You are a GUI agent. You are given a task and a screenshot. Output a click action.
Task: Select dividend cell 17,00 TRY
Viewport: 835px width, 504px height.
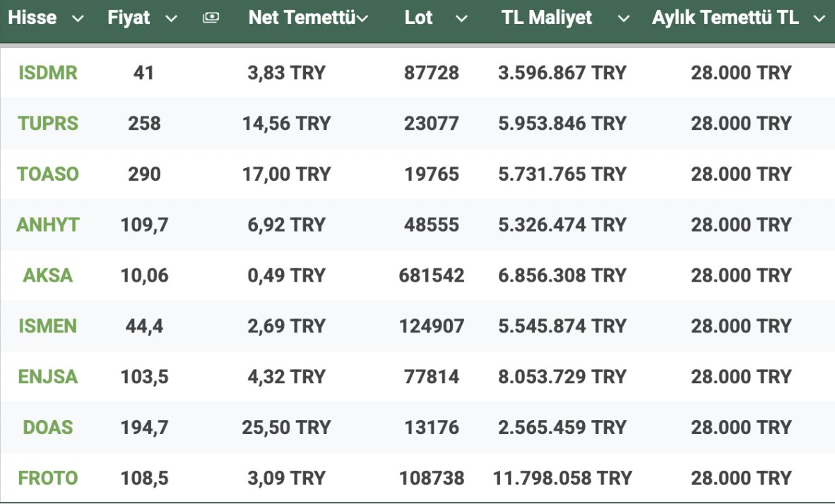pos(287,174)
